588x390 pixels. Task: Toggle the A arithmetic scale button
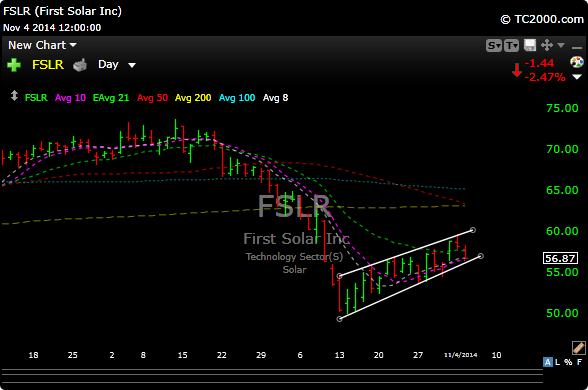(548, 362)
